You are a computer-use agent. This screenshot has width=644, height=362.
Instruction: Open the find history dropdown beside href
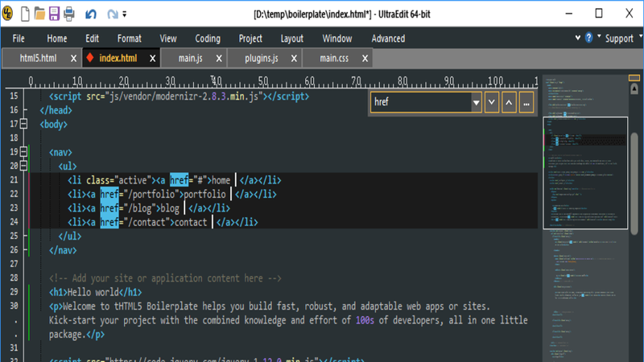[476, 103]
